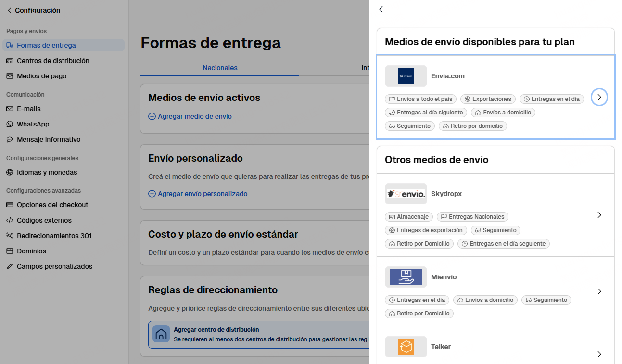
Task: Click the truck icon beside Formas de entrega
Action: pyautogui.click(x=10, y=45)
